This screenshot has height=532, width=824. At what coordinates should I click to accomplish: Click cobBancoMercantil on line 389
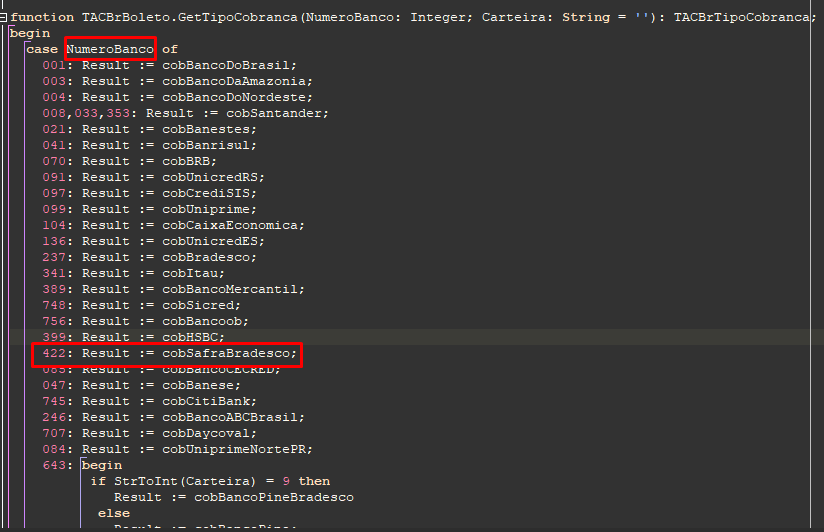230,289
